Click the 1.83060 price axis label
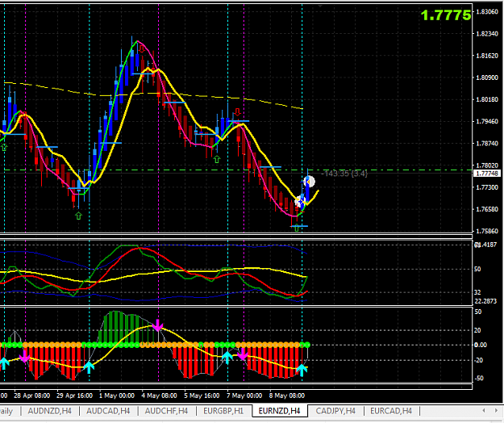The image size is (504, 423). click(x=487, y=12)
